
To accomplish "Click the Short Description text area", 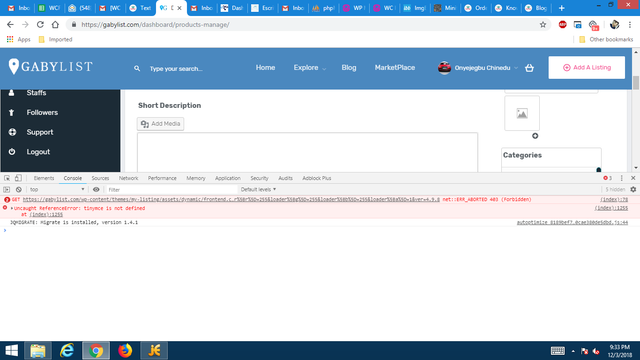I will (307, 152).
